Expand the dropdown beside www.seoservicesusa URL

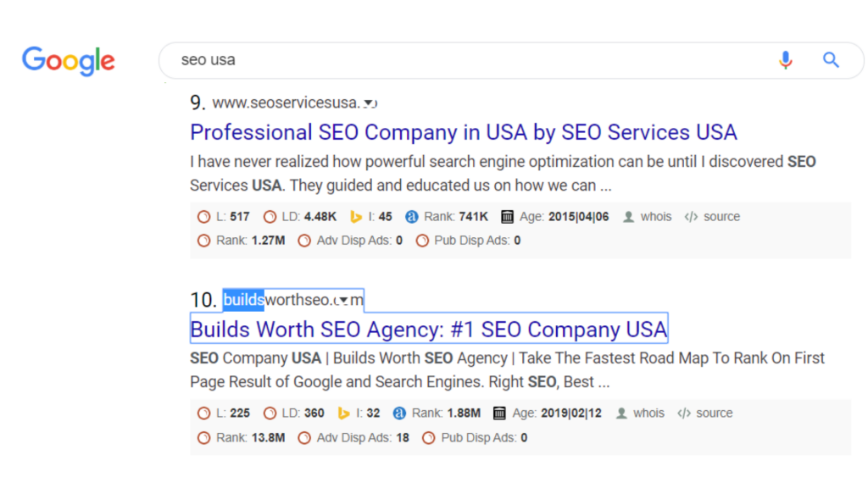click(x=370, y=103)
